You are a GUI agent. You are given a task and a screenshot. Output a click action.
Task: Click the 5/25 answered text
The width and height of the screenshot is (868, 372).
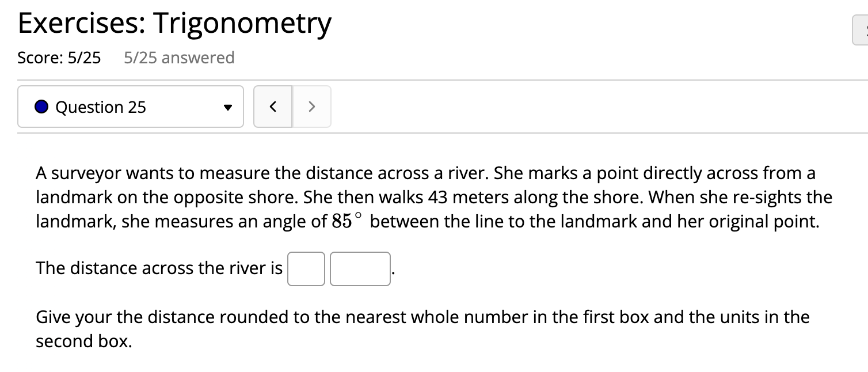pos(179,58)
